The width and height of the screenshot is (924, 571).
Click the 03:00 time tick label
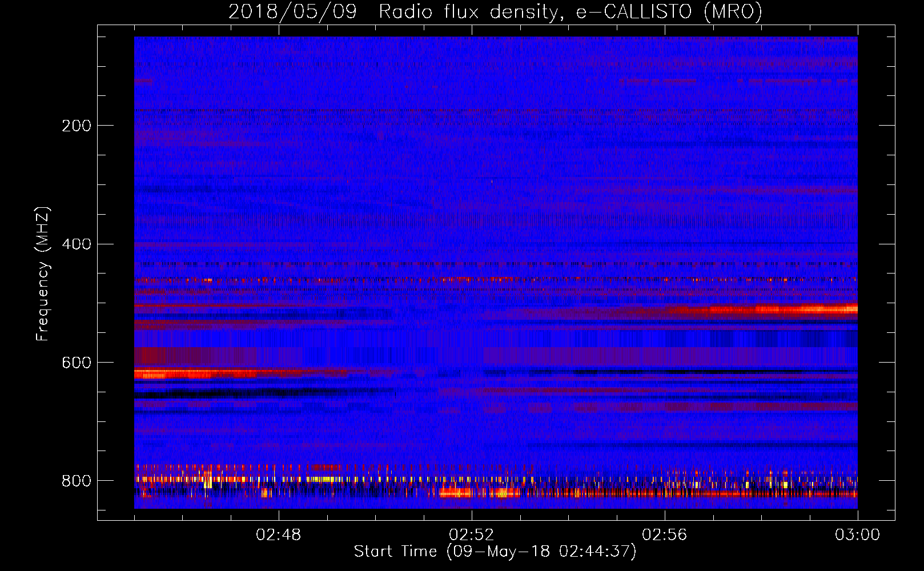(858, 535)
